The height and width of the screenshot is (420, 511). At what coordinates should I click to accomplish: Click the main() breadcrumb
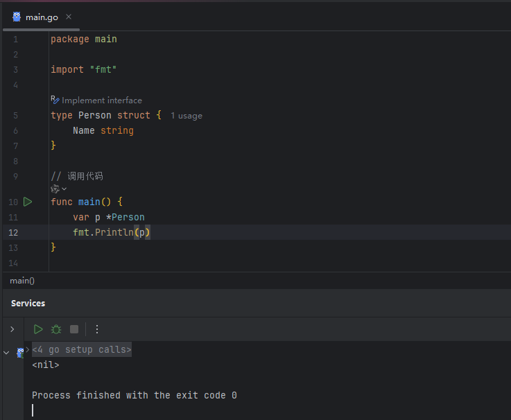22,281
